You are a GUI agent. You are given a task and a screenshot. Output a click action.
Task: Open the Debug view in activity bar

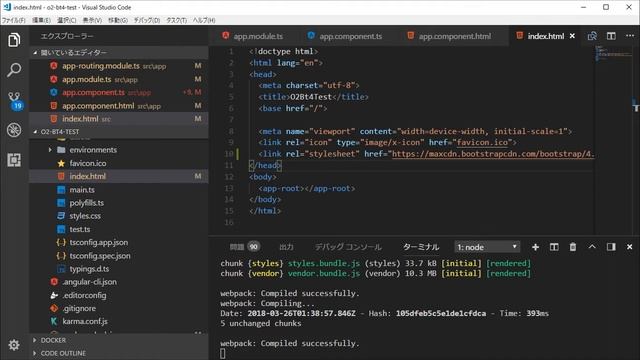tap(14, 130)
